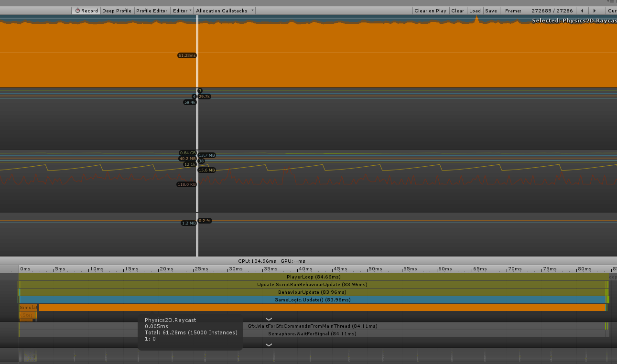Click the Clear button to reset profiler data
Viewport: 617px width, 364px height.
457,10
